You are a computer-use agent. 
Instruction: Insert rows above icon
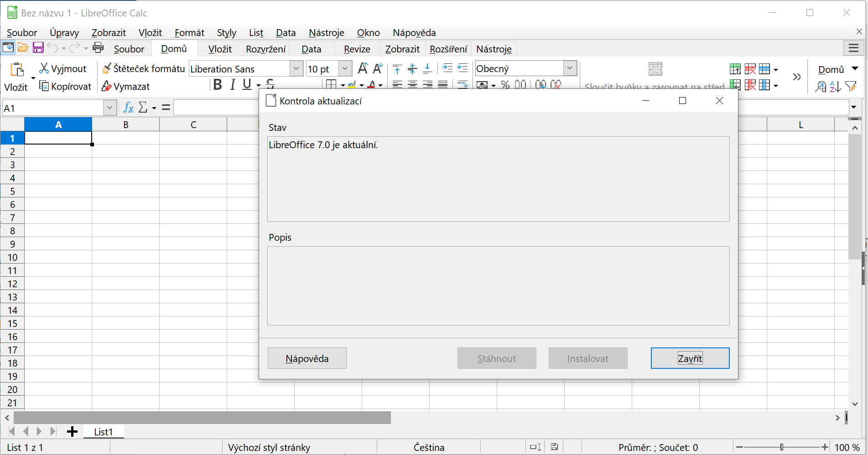(x=735, y=69)
